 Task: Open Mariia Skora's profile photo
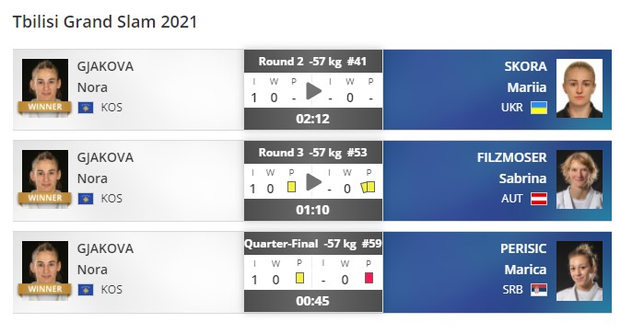(580, 88)
